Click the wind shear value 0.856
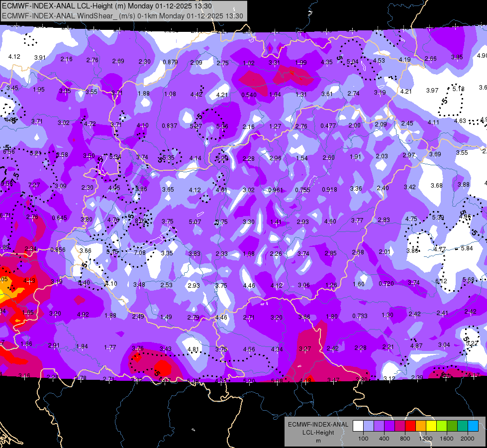 58,250
